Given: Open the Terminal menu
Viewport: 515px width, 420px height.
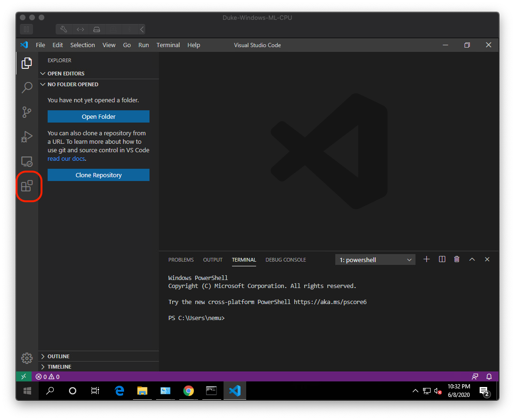Looking at the screenshot, I should (x=168, y=45).
